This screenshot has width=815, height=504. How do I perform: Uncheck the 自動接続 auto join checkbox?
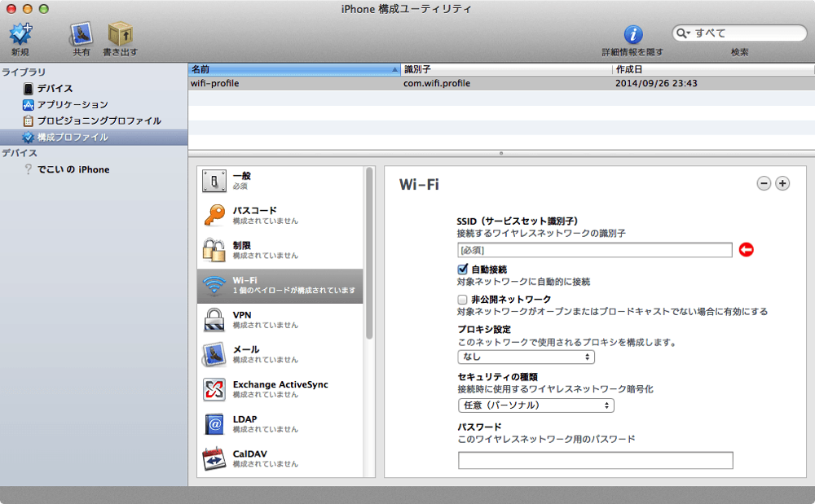462,269
